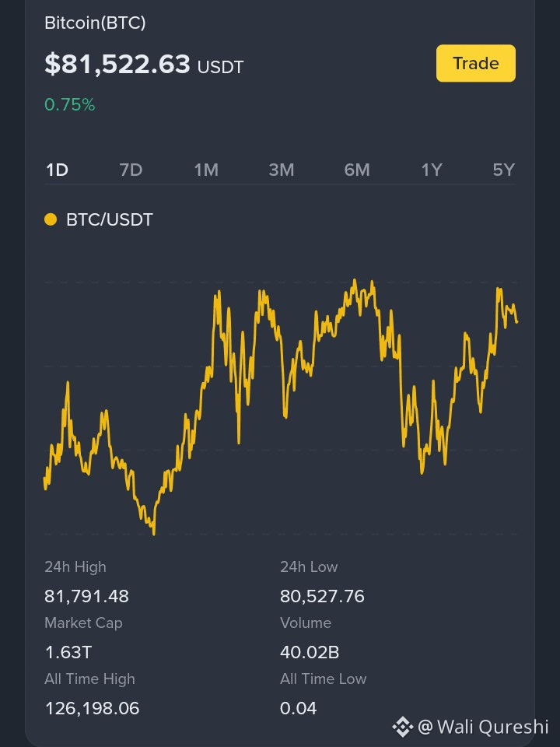Switch to the 1M chart range
Screen dimensions: 560x747
206,170
